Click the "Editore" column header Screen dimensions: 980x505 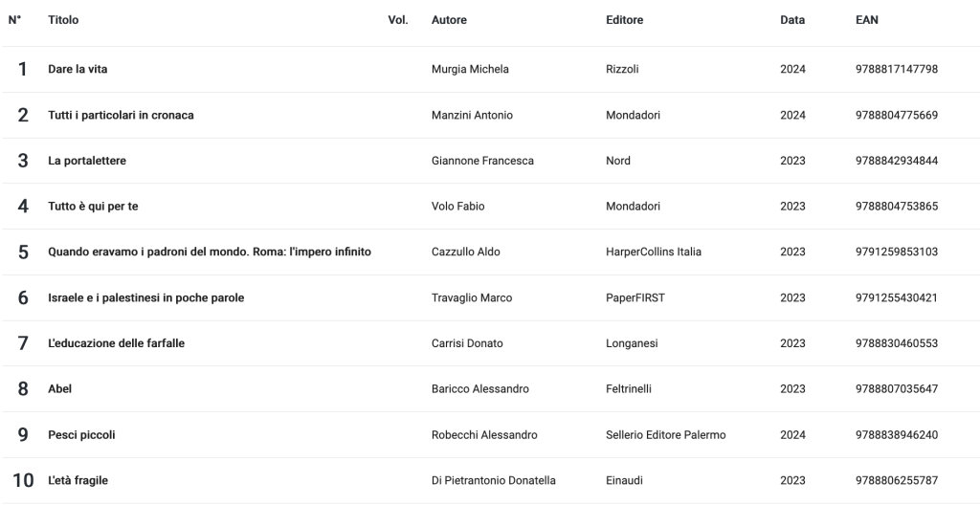(624, 20)
